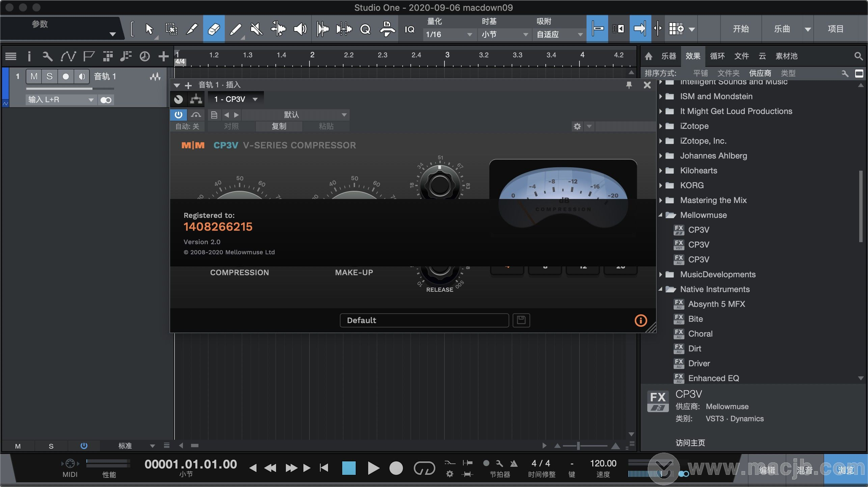Screen dimensions: 868x487
Task: Open the tempo track clock icon
Action: click(x=145, y=56)
